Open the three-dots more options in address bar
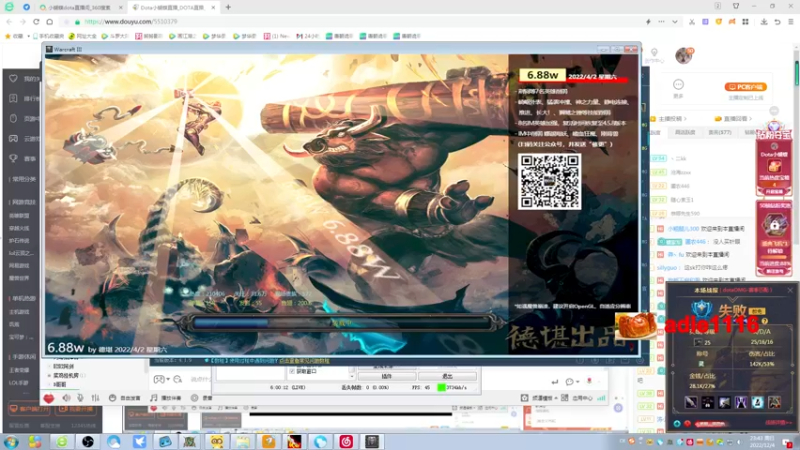800x450 pixels. tap(661, 21)
